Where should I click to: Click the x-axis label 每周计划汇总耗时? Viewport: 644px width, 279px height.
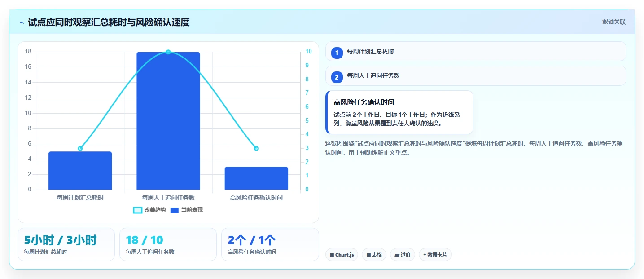pyautogui.click(x=80, y=197)
